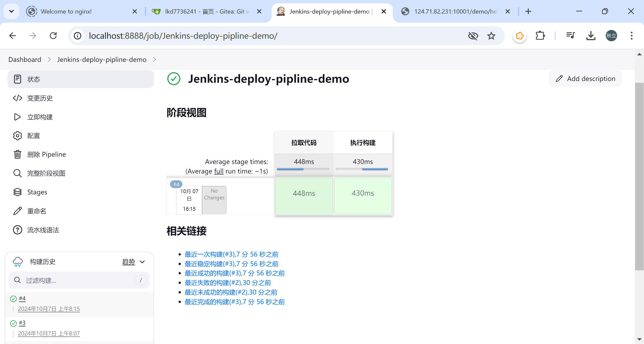
Task: Click the Add description button
Action: click(x=585, y=79)
